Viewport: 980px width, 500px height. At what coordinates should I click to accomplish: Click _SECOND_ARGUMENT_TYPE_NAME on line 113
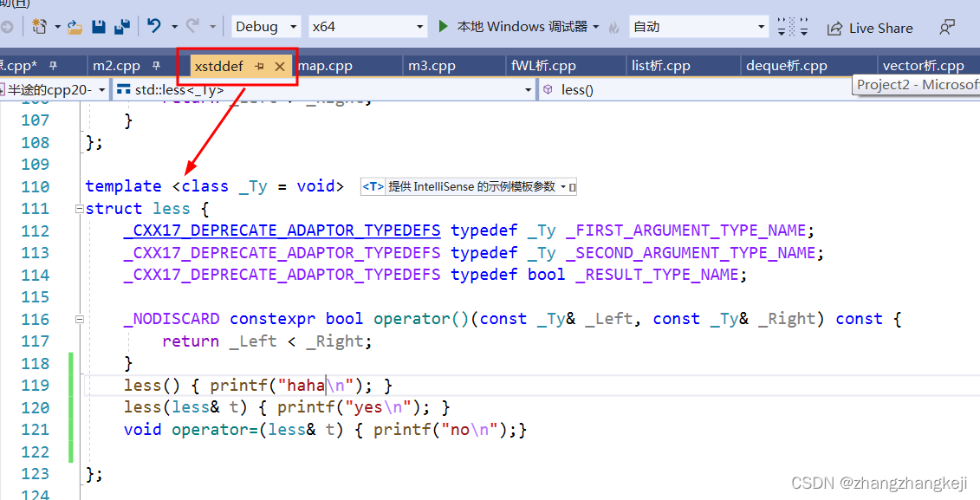coord(691,252)
